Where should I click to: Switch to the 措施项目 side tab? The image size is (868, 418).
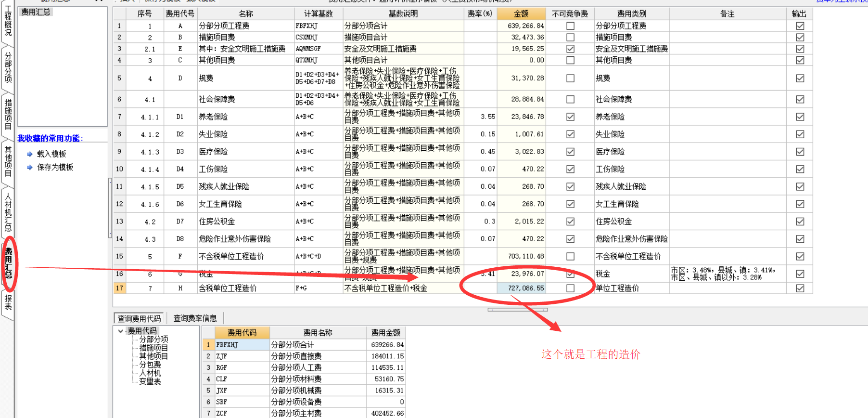[8, 115]
